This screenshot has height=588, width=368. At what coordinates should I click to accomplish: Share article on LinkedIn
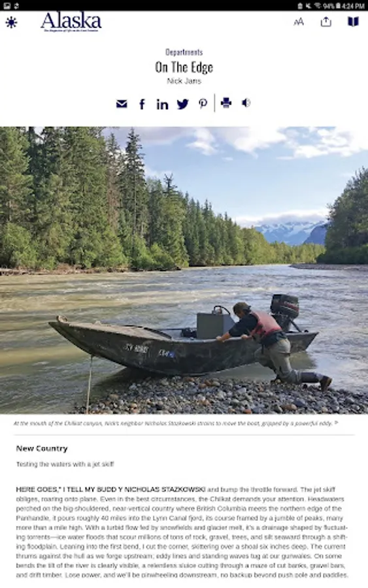[x=162, y=104]
